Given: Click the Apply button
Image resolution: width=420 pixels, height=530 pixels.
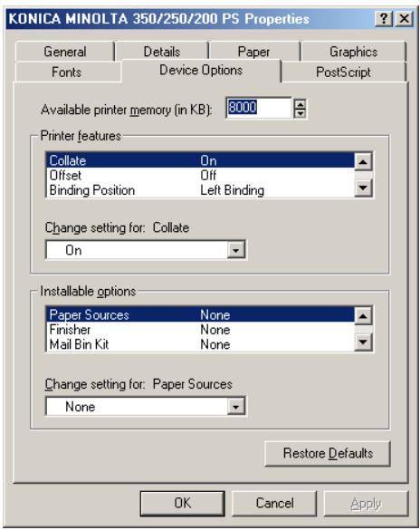Looking at the screenshot, I should [366, 504].
